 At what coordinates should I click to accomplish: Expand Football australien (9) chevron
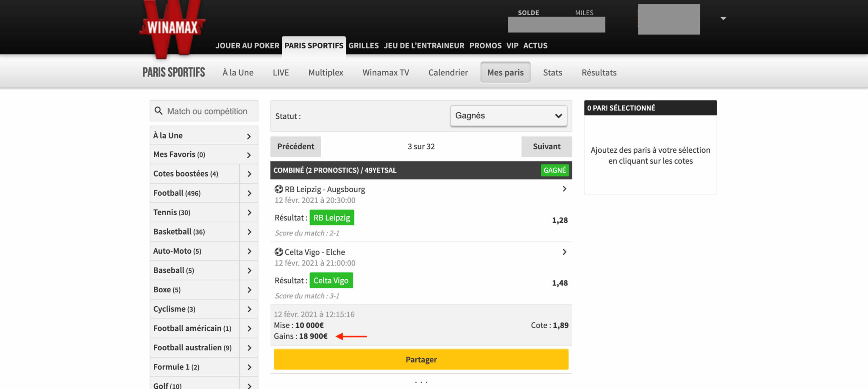[x=249, y=348]
